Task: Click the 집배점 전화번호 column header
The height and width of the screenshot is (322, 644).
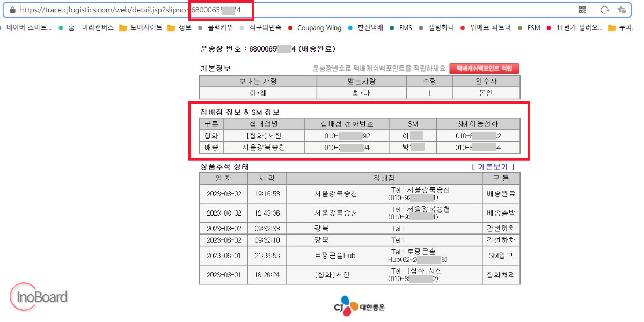Action: pos(347,124)
